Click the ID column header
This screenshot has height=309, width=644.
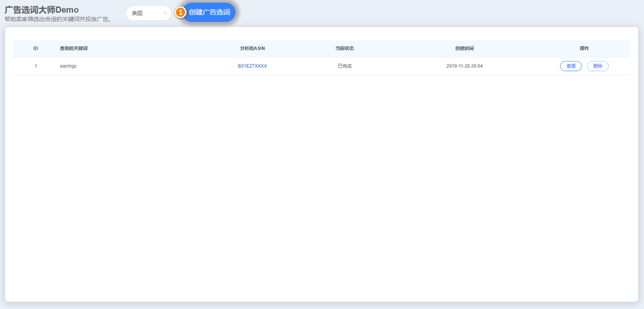36,48
